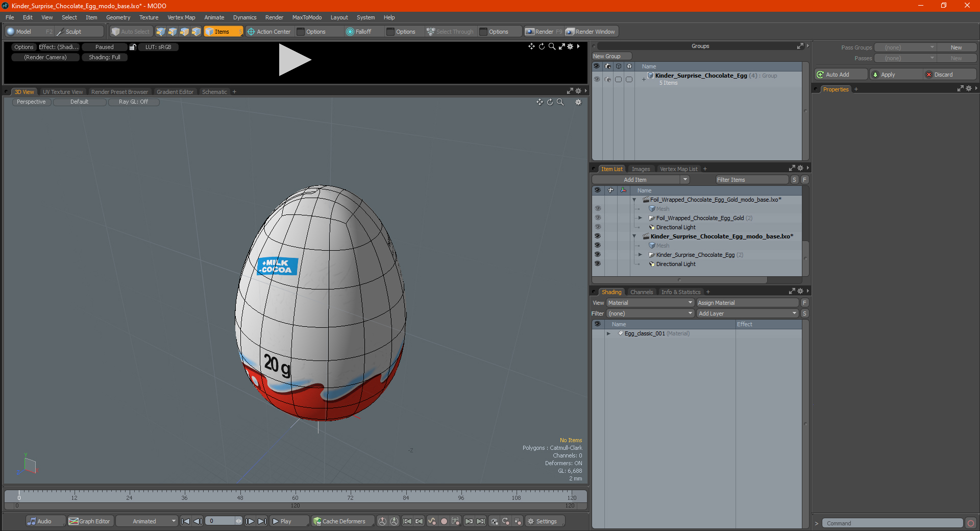The image size is (980, 531).
Task: Toggle visibility of first Directional Light
Action: (x=598, y=227)
